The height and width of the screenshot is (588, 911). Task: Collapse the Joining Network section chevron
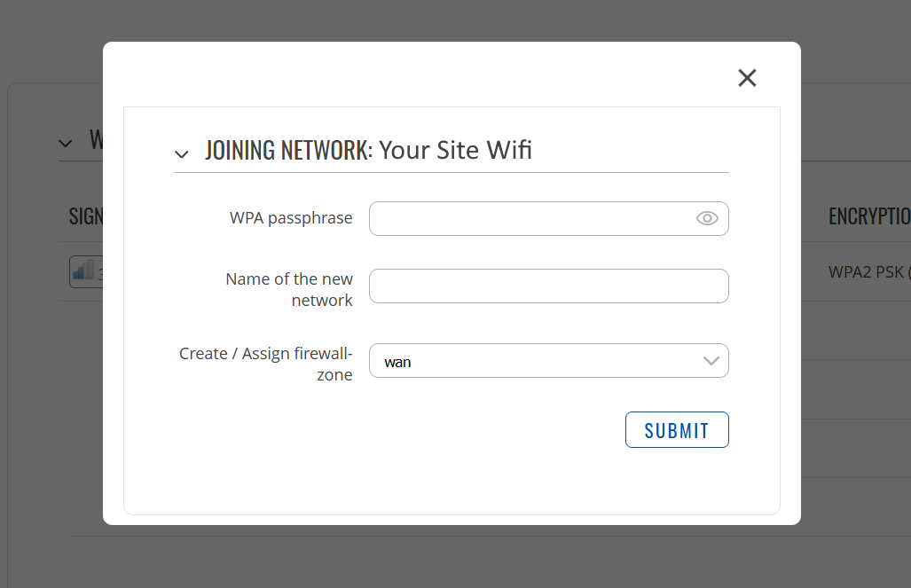pyautogui.click(x=182, y=154)
